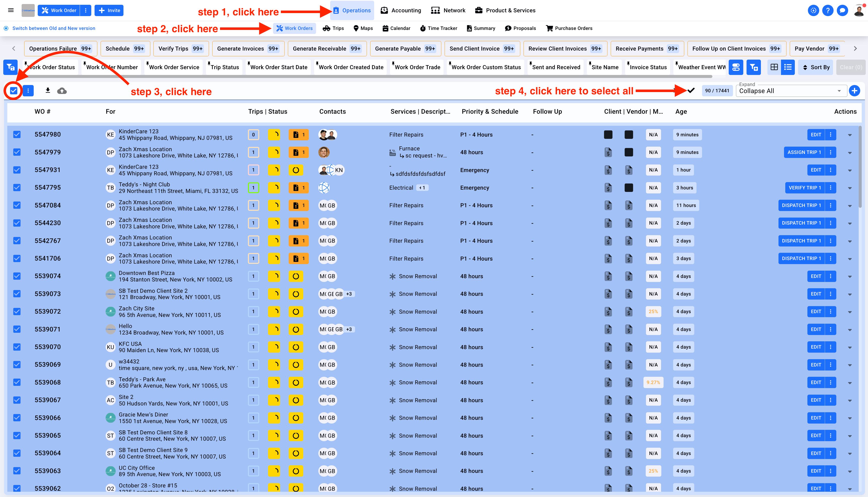Open the Sort By dropdown
This screenshot has height=497, width=868.
816,67
